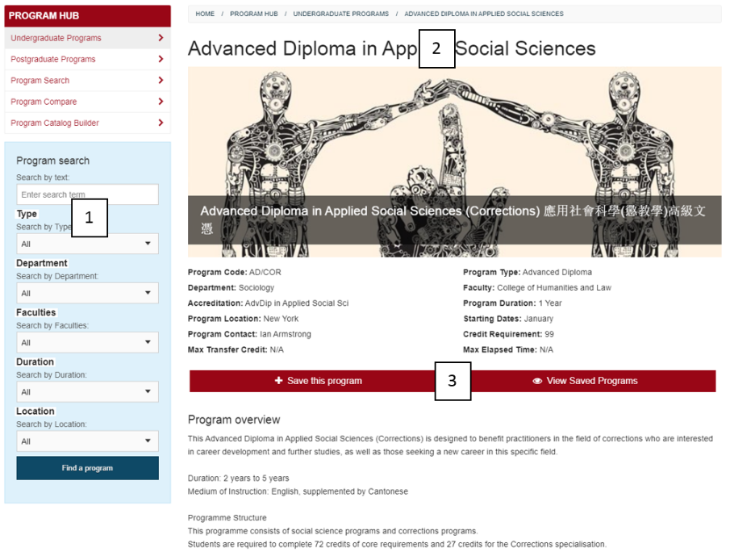Viewport: 730px width, 560px height.
Task: Navigate to Undergraduate Programs breadcrumb link
Action: click(x=340, y=14)
